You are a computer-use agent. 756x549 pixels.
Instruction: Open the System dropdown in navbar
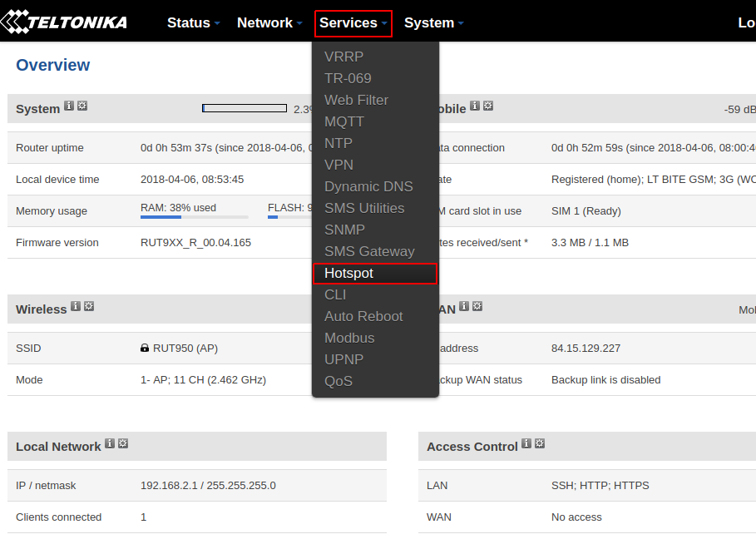[x=433, y=23]
